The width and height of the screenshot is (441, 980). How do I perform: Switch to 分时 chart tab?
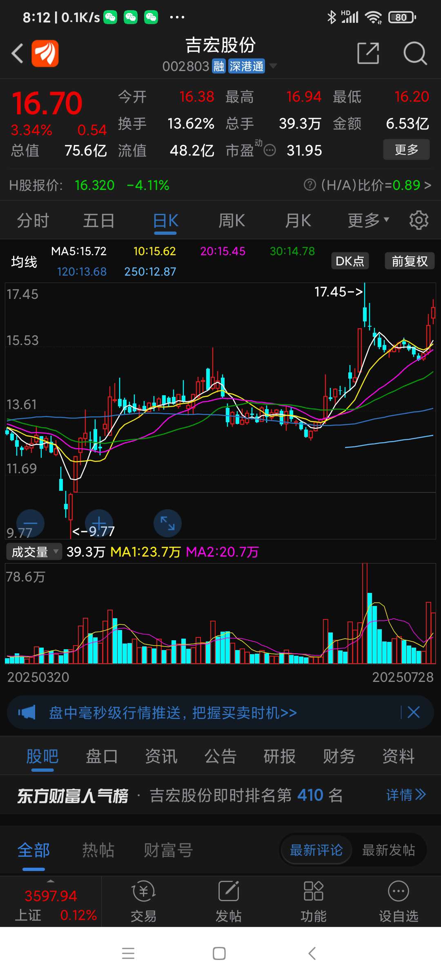33,220
